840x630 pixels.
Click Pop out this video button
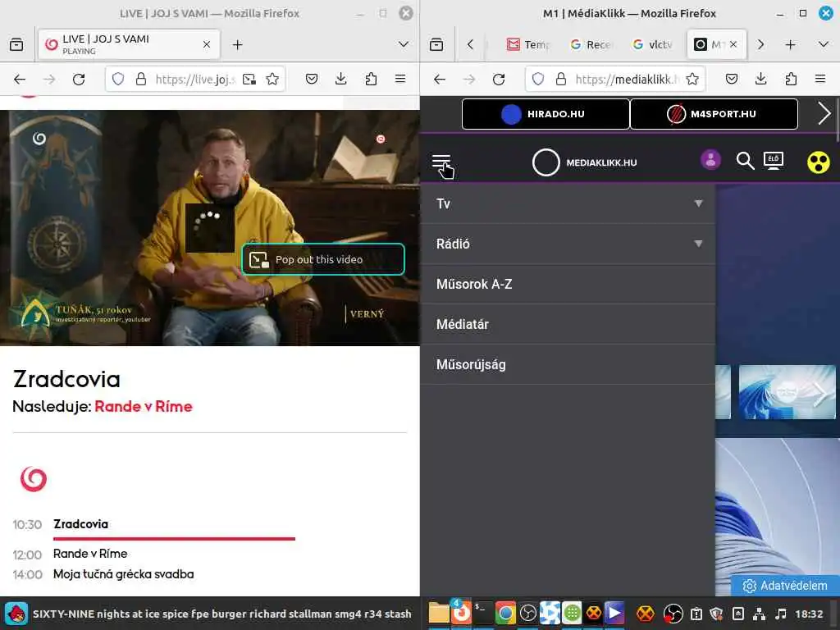click(323, 259)
